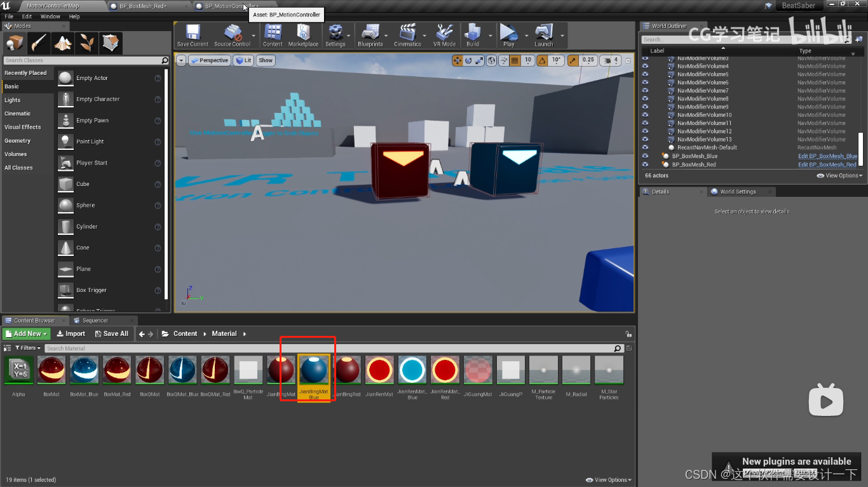This screenshot has width=868, height=487.
Task: Select the translate gizmo in viewport toolbar
Action: click(x=457, y=60)
